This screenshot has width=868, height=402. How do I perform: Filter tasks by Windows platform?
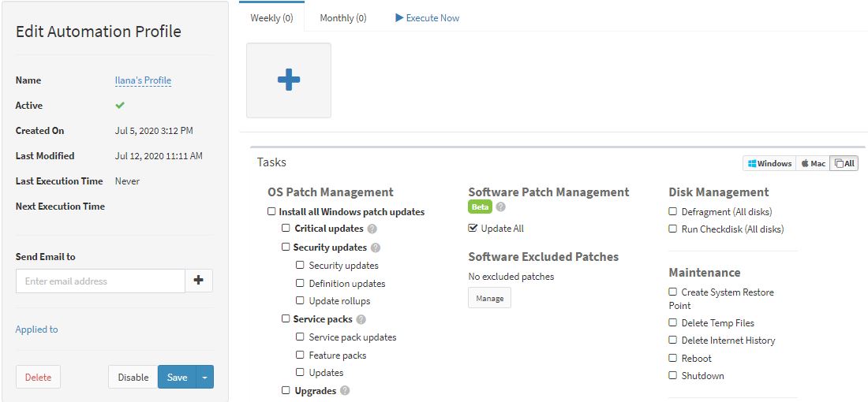coord(769,163)
